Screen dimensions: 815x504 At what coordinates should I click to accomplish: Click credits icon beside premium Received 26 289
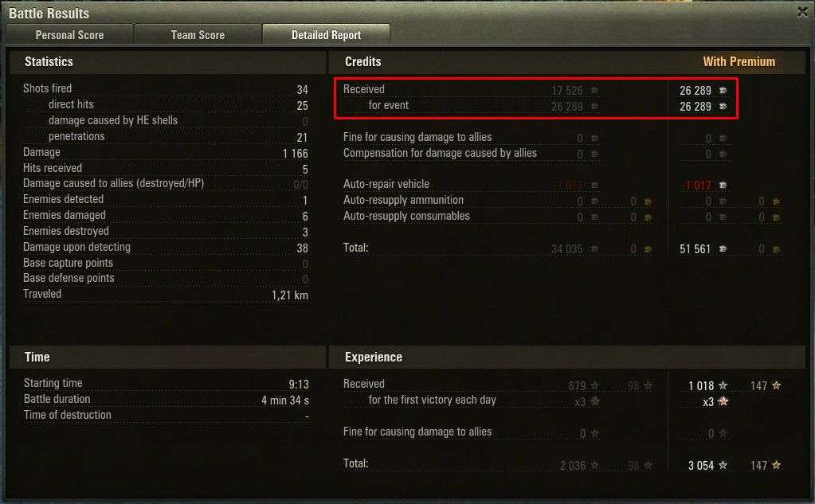click(723, 91)
